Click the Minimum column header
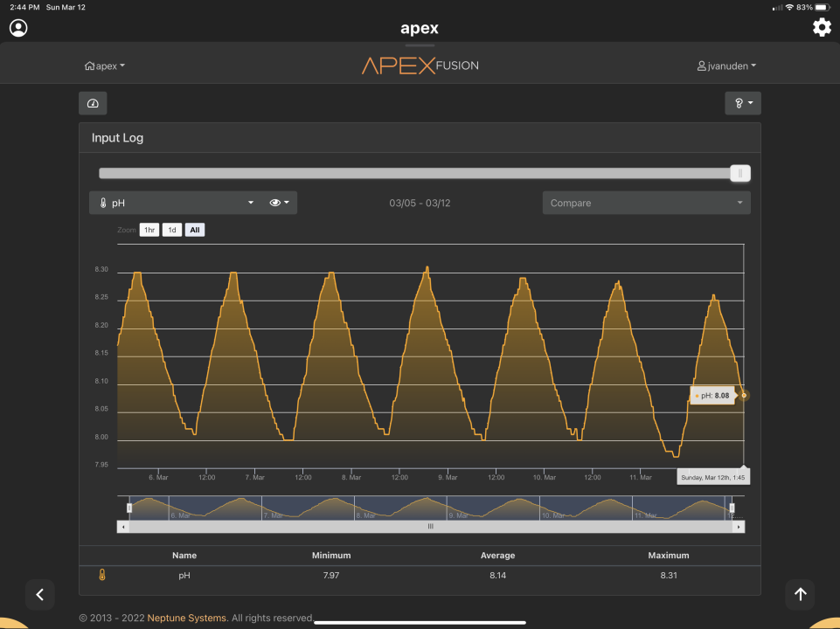Screen dimensions: 840x629 (x=331, y=555)
